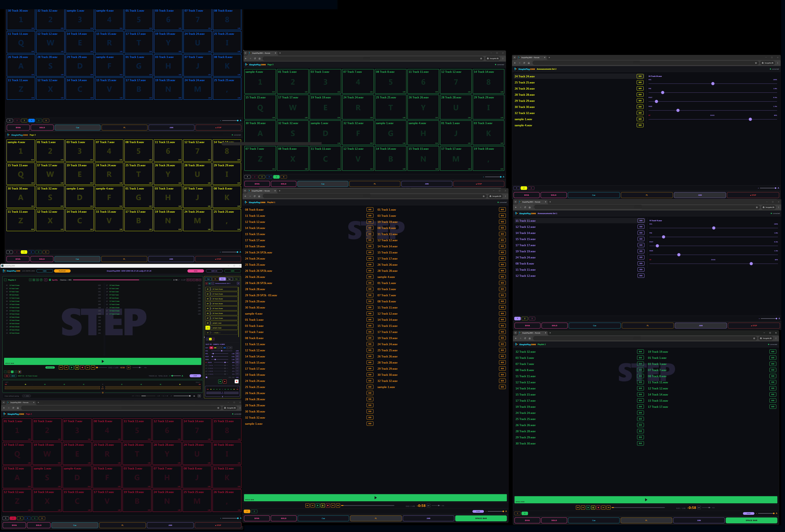Stop announcement slot with red stop button
This screenshot has width=785, height=532.
tap(225, 381)
